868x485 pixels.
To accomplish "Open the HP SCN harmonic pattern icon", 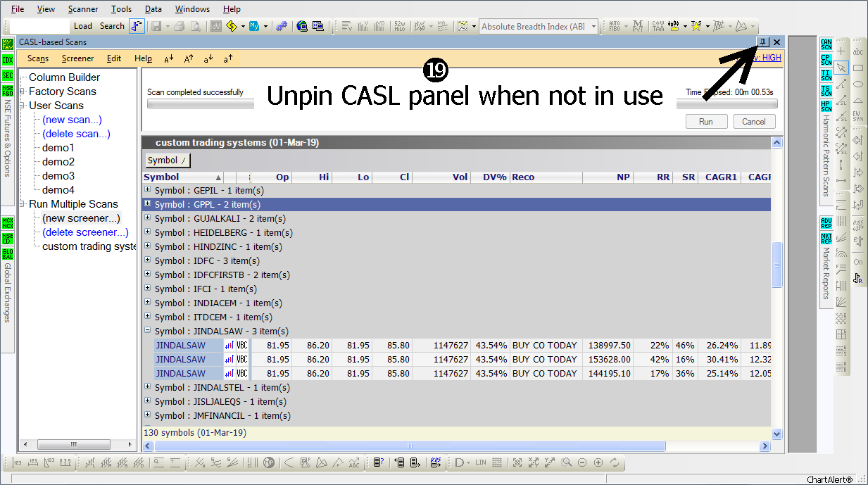I will 826,106.
